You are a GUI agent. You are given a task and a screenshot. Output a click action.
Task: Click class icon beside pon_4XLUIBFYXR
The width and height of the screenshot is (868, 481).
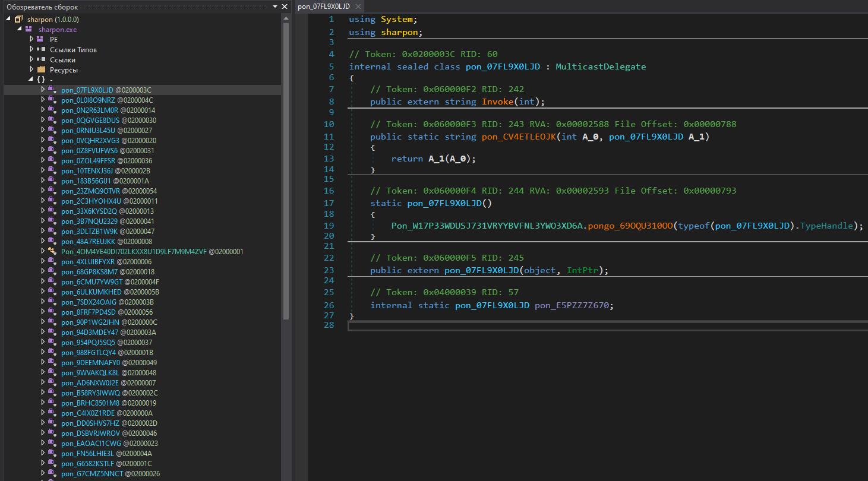pyautogui.click(x=52, y=261)
